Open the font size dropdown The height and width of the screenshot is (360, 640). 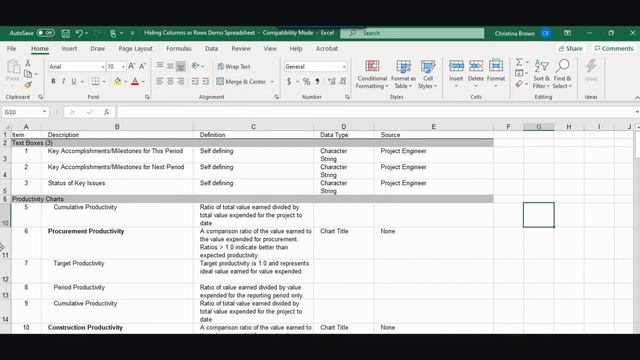click(123, 67)
